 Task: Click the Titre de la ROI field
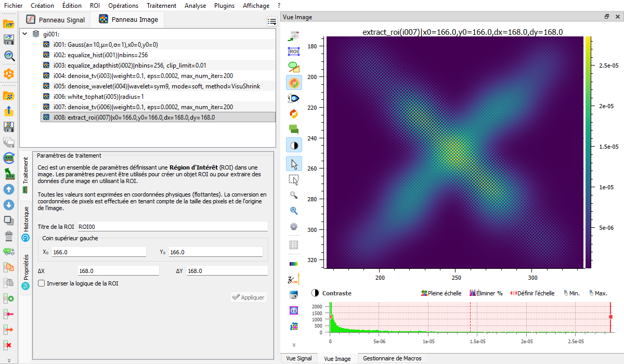coord(172,227)
